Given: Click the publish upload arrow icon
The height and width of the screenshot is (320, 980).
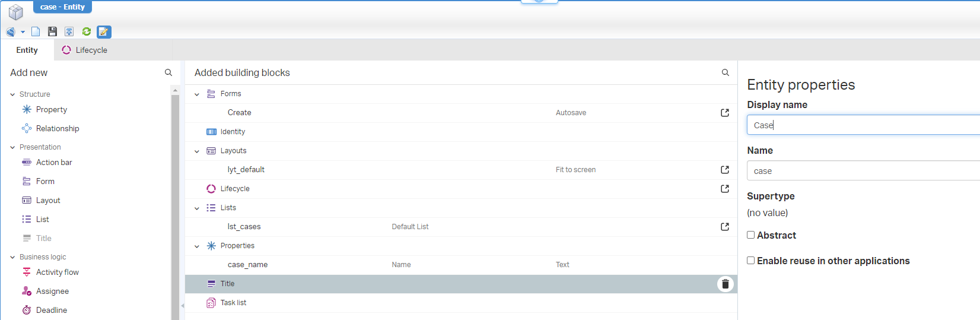Looking at the screenshot, I should coord(69,31).
